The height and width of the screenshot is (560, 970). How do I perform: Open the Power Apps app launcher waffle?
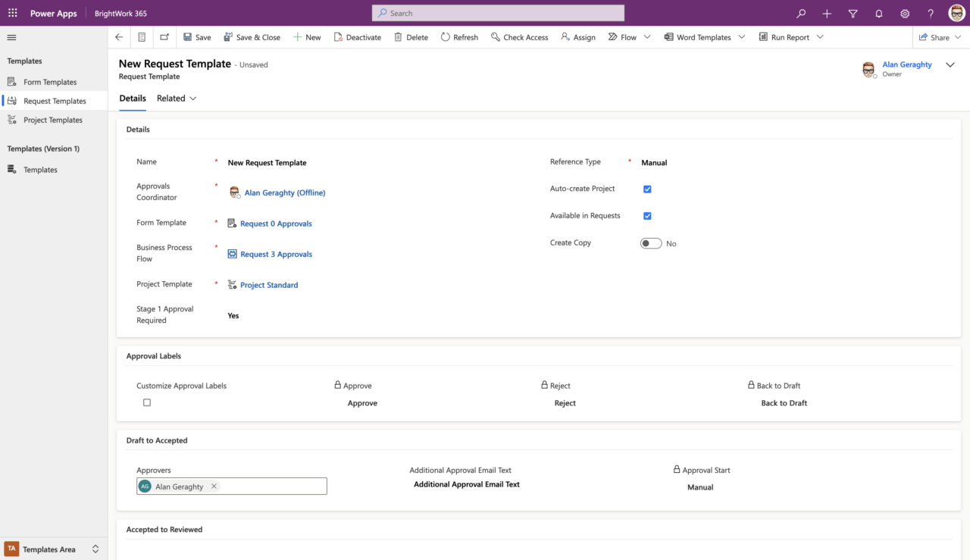point(12,13)
